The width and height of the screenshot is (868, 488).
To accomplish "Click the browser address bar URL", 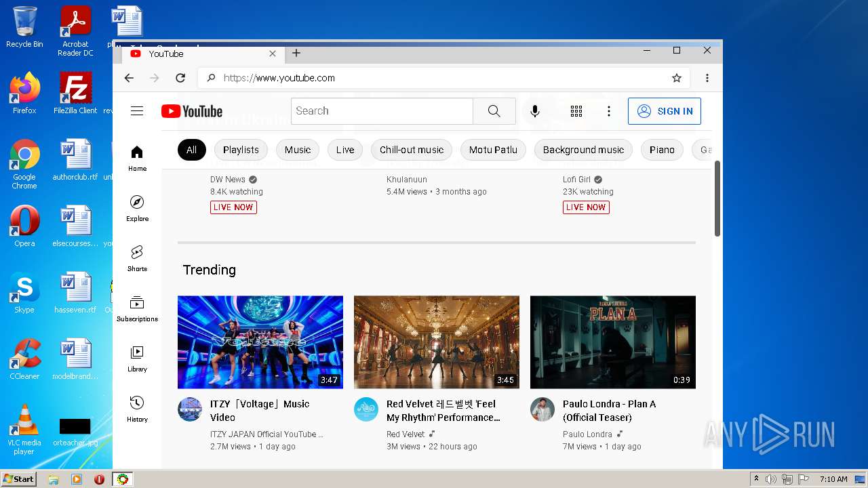I will pos(279,78).
